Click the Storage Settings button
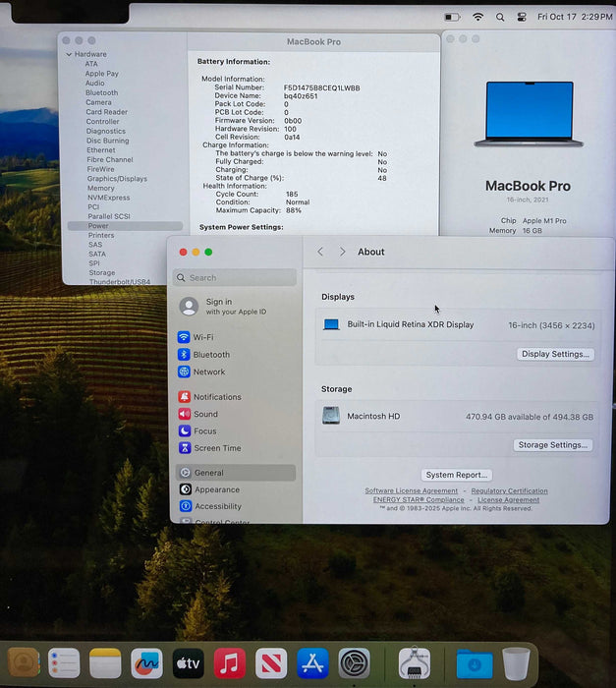 (x=553, y=445)
